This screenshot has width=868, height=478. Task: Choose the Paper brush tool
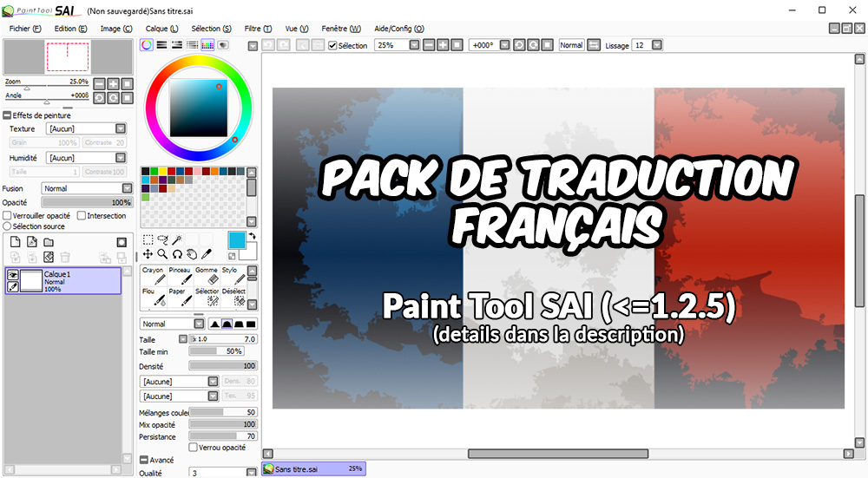[180, 297]
